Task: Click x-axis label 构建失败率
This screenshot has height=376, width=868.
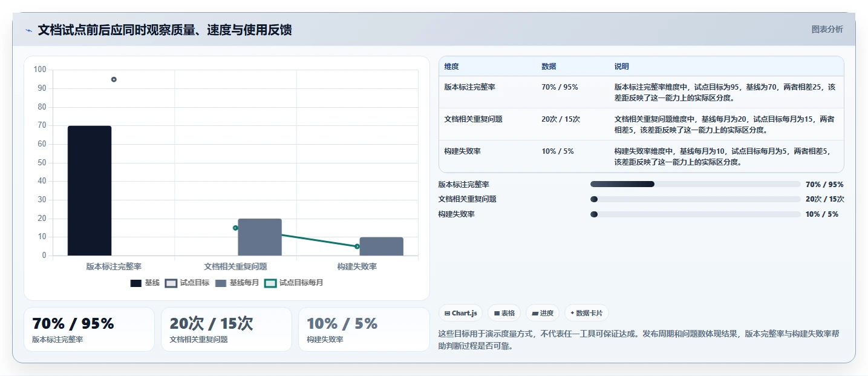Action: [x=357, y=266]
